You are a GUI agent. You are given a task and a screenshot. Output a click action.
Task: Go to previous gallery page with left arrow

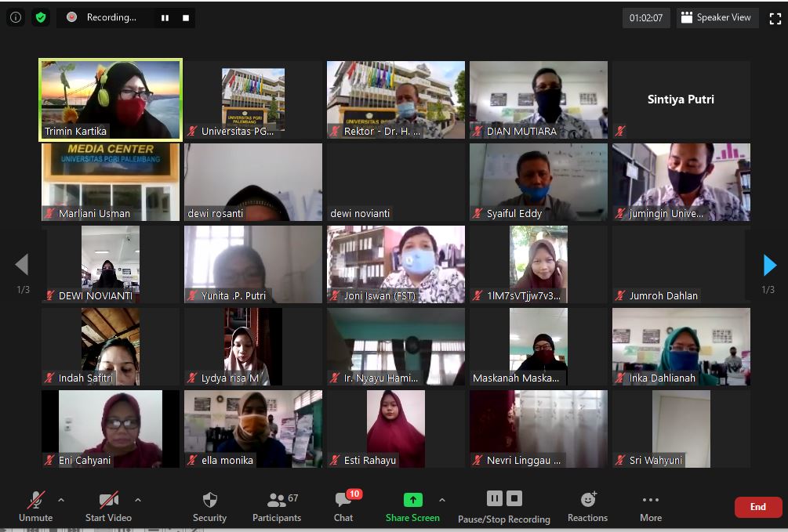coord(22,265)
